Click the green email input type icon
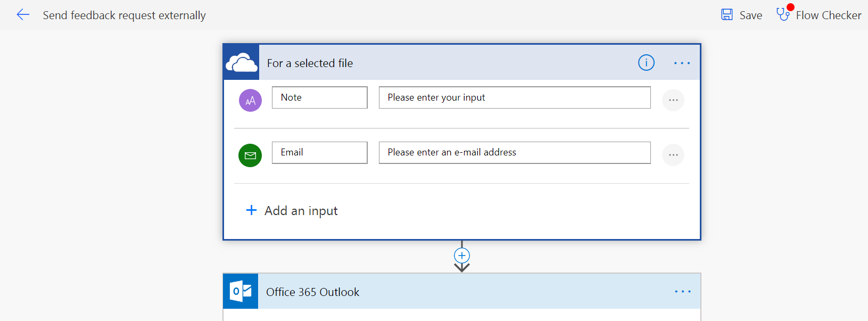868x321 pixels. tap(250, 155)
